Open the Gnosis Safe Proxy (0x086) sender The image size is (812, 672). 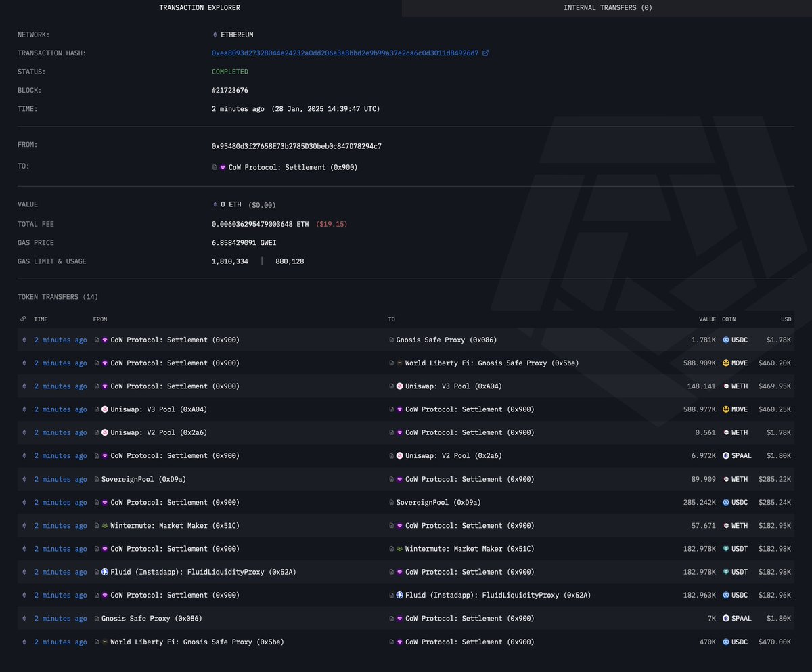tap(152, 619)
